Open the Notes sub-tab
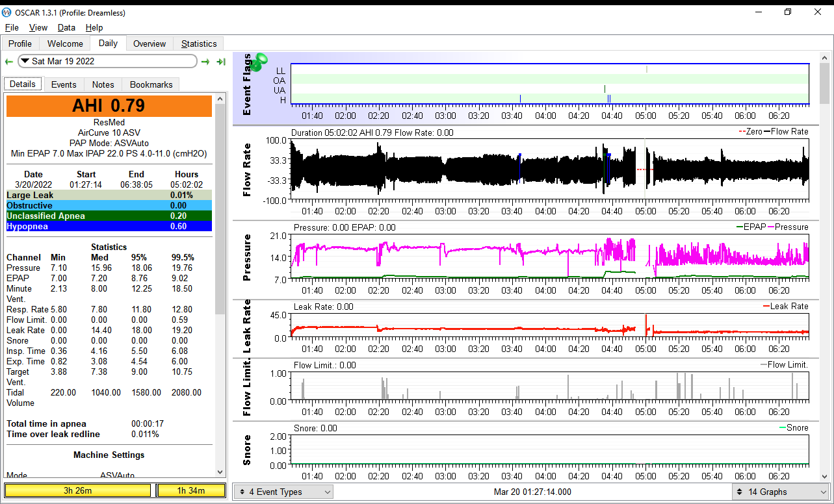This screenshot has height=504, width=834. tap(103, 84)
